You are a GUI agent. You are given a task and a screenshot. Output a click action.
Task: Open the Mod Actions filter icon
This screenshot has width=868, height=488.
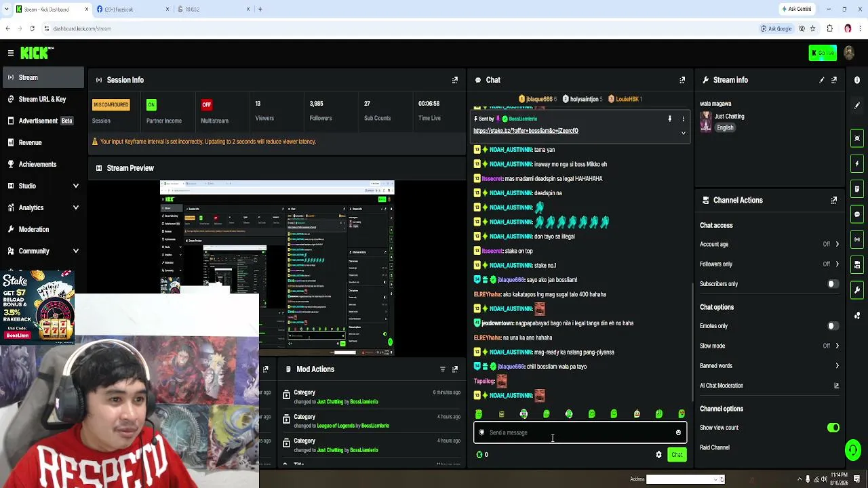pyautogui.click(x=443, y=369)
